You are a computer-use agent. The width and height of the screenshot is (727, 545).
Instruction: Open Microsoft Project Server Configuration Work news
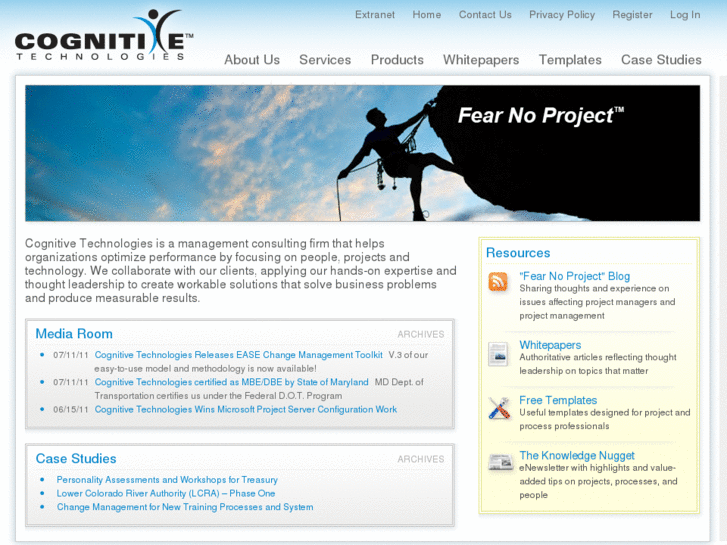pyautogui.click(x=246, y=410)
